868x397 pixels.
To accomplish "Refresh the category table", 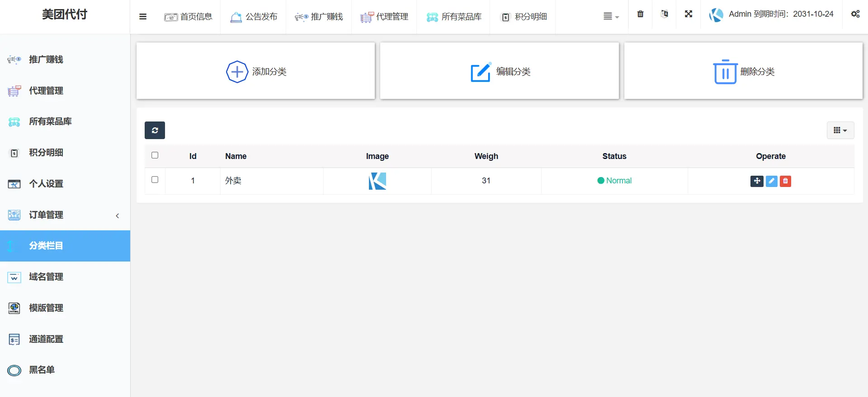I will [x=155, y=130].
